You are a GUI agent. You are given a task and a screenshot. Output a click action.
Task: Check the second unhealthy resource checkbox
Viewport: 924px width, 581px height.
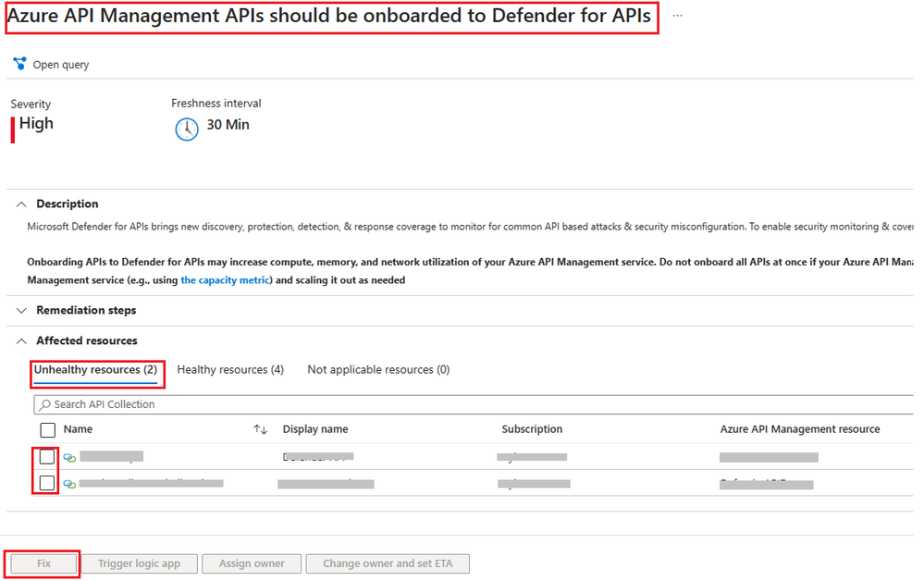point(47,483)
